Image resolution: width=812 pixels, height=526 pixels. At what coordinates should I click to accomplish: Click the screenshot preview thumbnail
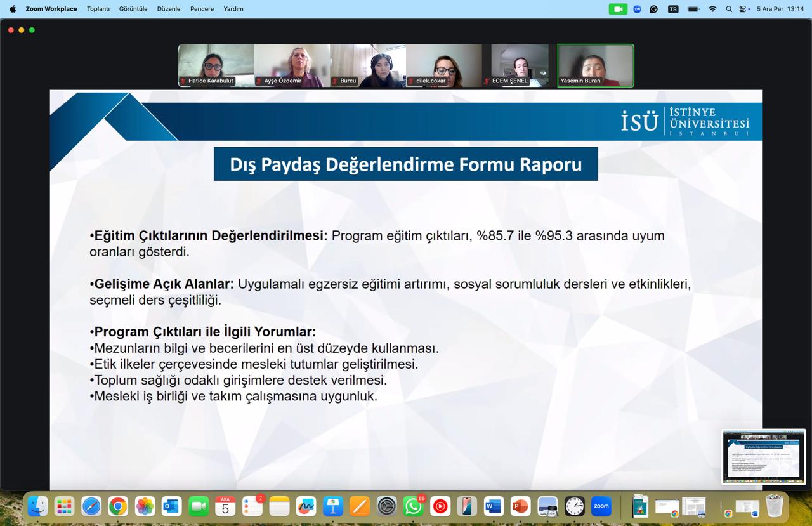tap(764, 457)
